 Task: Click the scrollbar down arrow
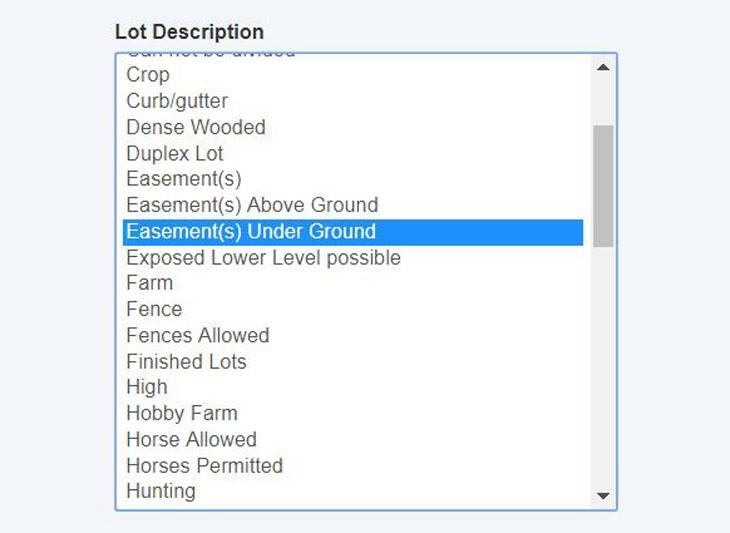(603, 495)
